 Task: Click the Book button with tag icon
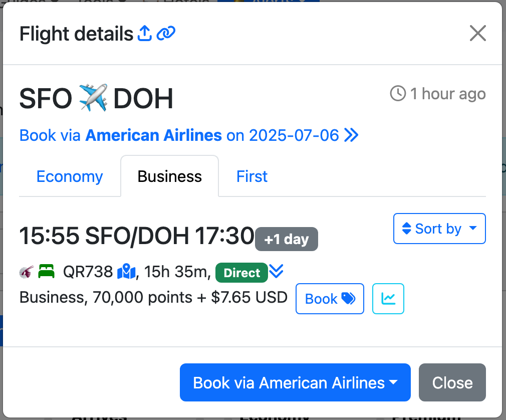click(x=330, y=299)
